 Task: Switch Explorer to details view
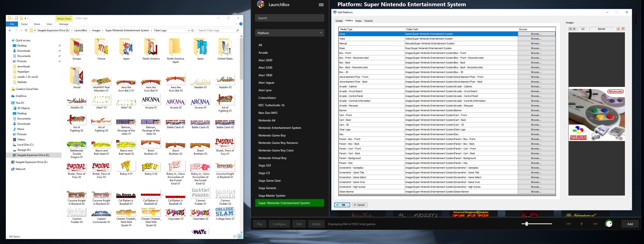tap(235, 236)
